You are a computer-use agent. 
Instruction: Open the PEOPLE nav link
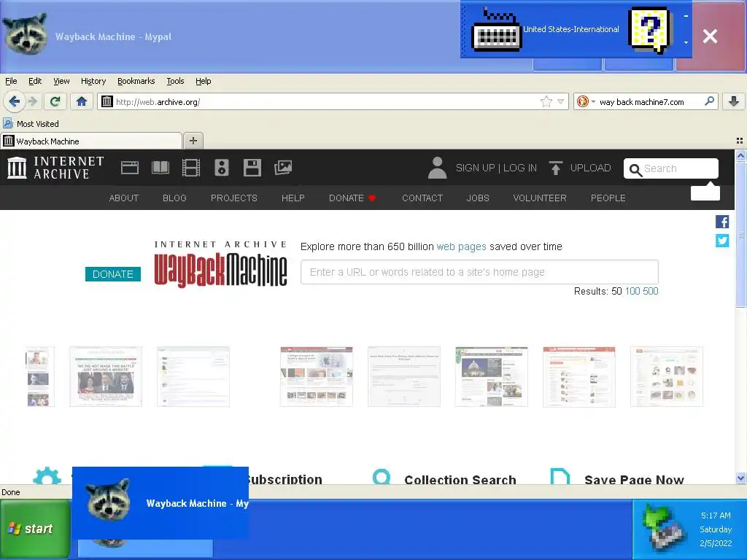(608, 198)
